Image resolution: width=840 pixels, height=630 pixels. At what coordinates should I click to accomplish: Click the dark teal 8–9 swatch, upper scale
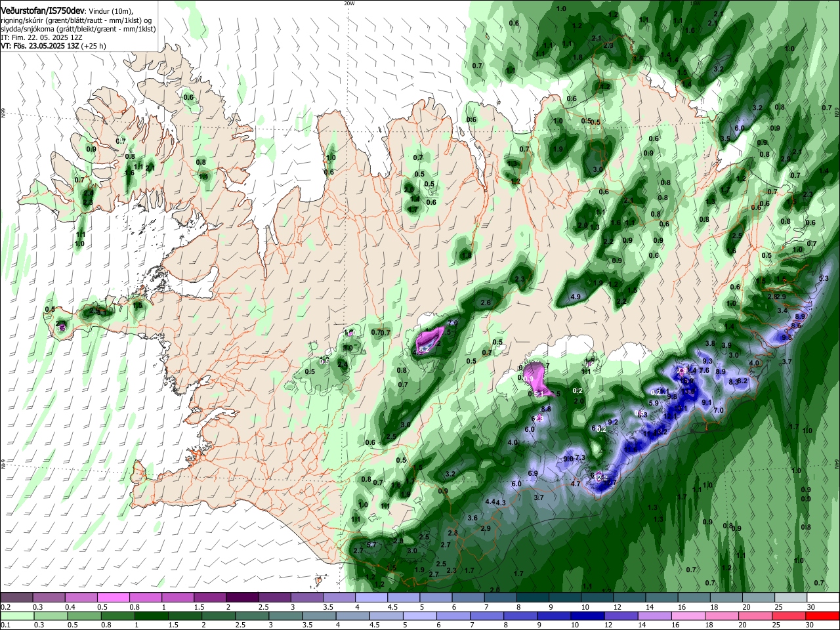pyautogui.click(x=534, y=598)
